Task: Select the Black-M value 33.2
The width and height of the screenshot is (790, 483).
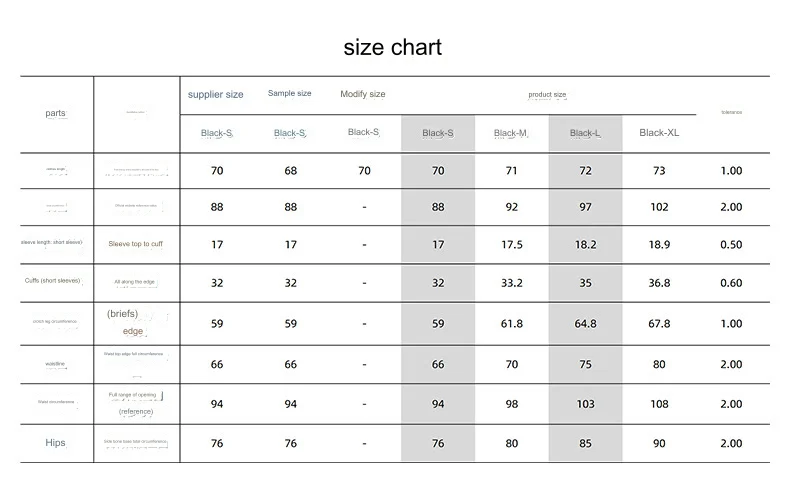Action: [511, 283]
